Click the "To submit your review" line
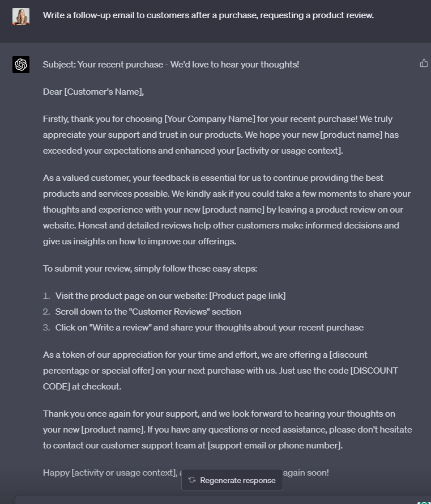 point(150,269)
